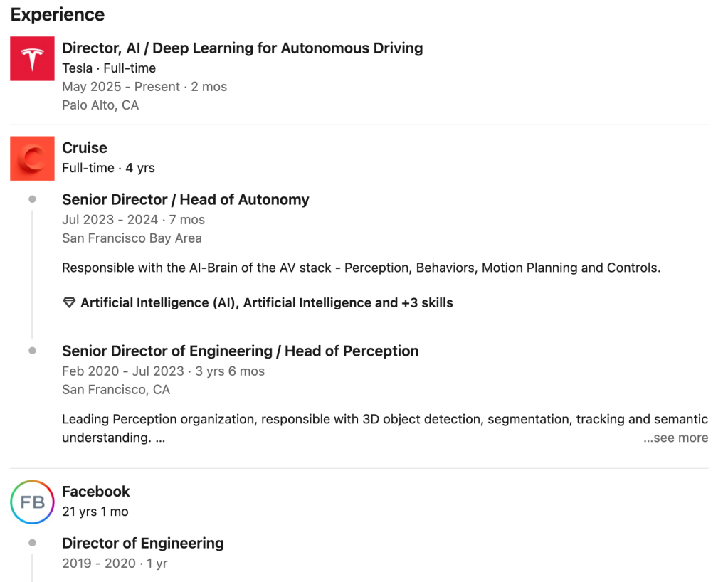Click the Senior Director / Head of Autonomy timeline bullet
Viewport: 728px width, 582px height.
[32, 199]
